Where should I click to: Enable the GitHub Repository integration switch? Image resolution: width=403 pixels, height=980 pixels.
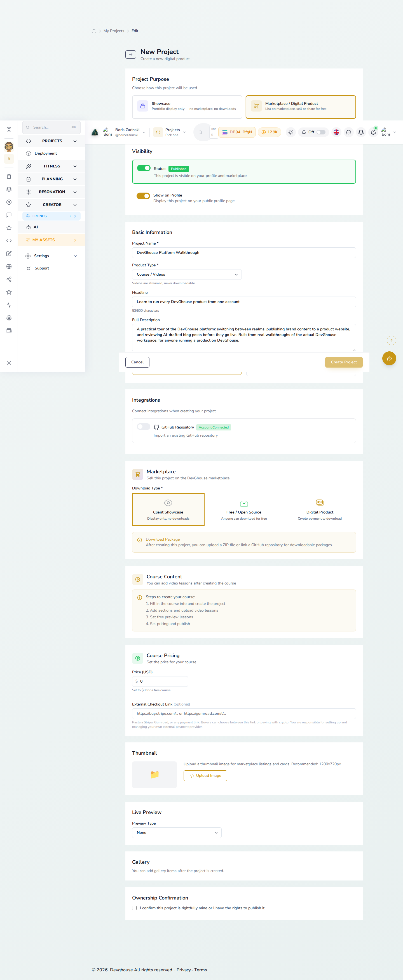tap(144, 427)
